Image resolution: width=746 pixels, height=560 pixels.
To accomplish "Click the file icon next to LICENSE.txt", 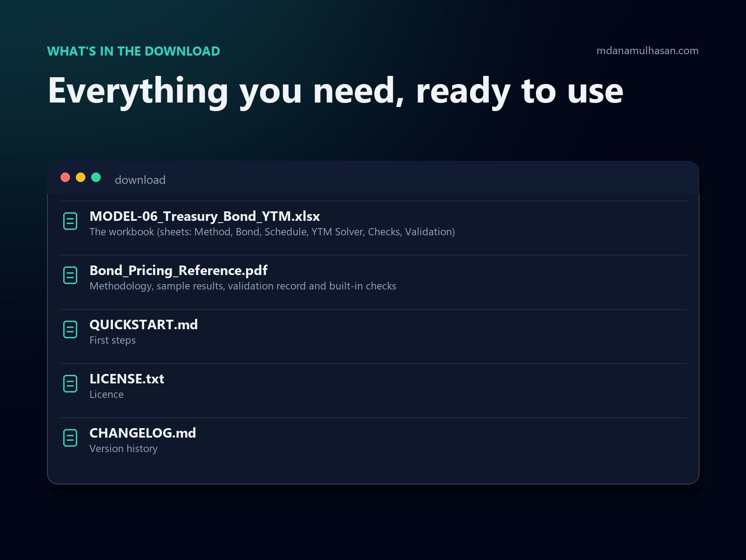I will 70,383.
